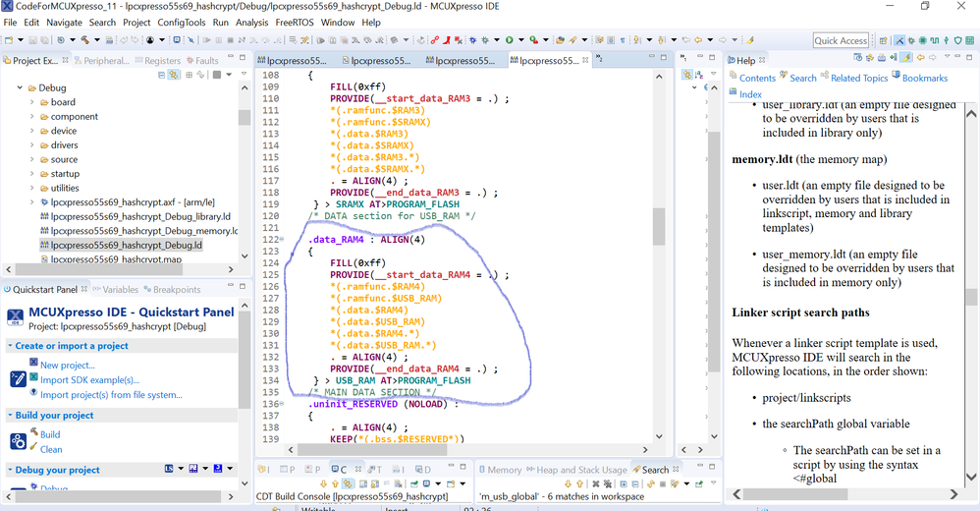Click the Back navigation arrow in main toolbar
The width and height of the screenshot is (980, 511).
coord(698,40)
